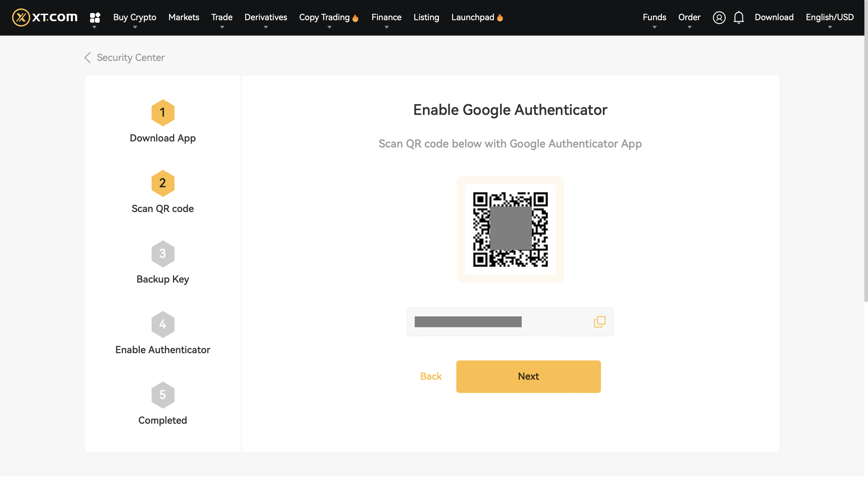Viewport: 868px width, 494px height.
Task: Copy the authenticator secret key
Action: pos(599,321)
